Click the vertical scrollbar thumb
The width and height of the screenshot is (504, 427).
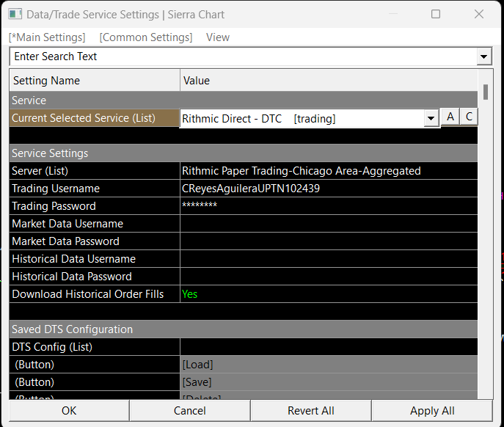click(486, 92)
